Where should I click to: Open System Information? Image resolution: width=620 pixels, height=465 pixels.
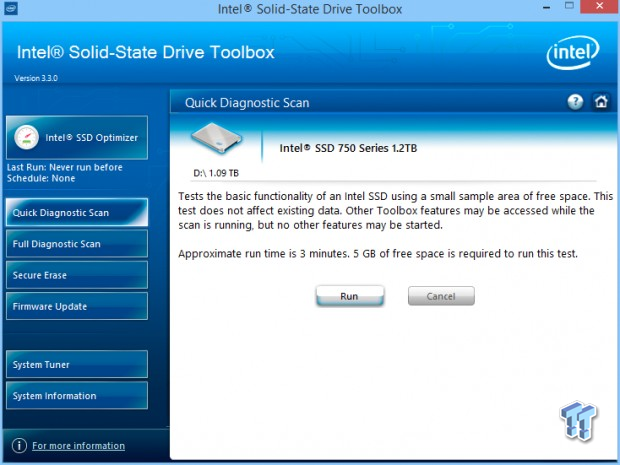click(x=77, y=395)
